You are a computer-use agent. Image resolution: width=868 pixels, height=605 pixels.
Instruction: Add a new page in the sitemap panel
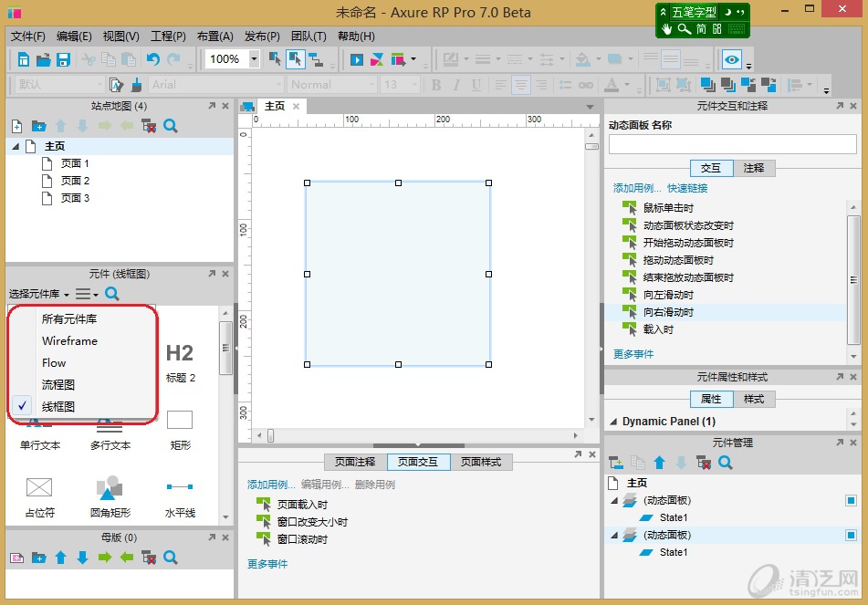tap(16, 126)
